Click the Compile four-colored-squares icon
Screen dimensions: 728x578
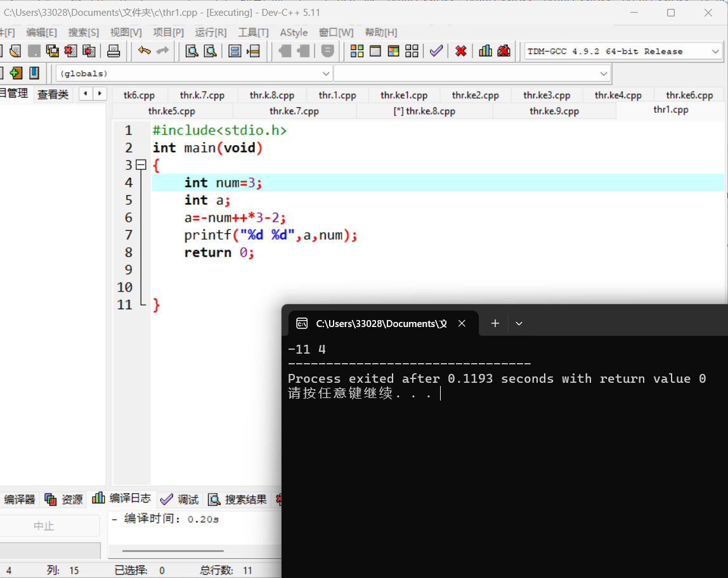(x=357, y=51)
